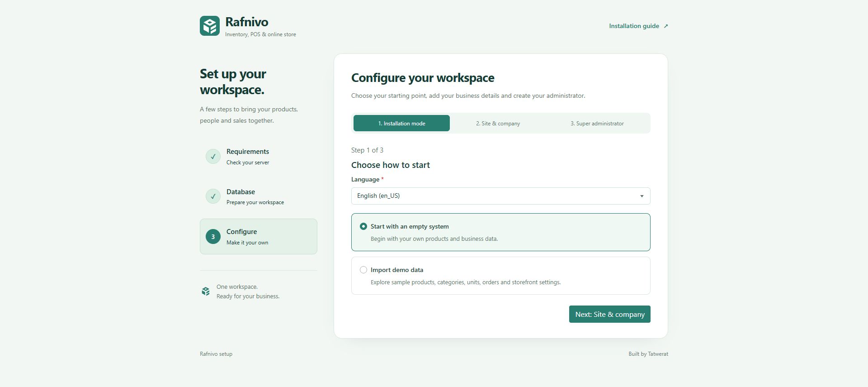Viewport: 868px width, 387px height.
Task: Switch to the 2. Site & company tab
Action: click(x=498, y=123)
